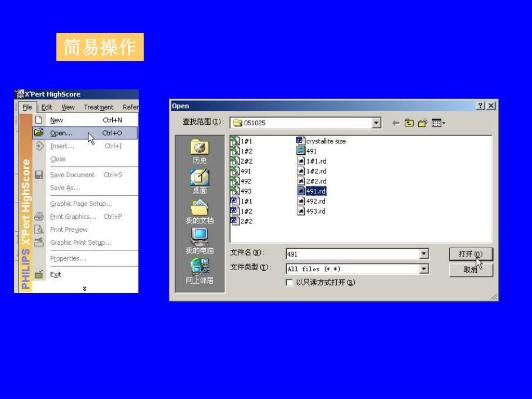The image size is (532, 399).
Task: Select the 491 file below crystallite size
Action: (307, 151)
